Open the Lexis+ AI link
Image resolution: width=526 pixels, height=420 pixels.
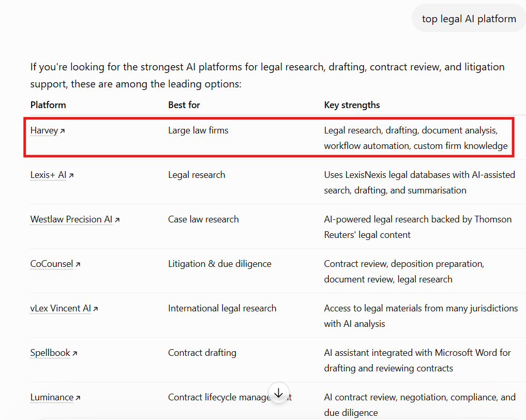(x=48, y=175)
